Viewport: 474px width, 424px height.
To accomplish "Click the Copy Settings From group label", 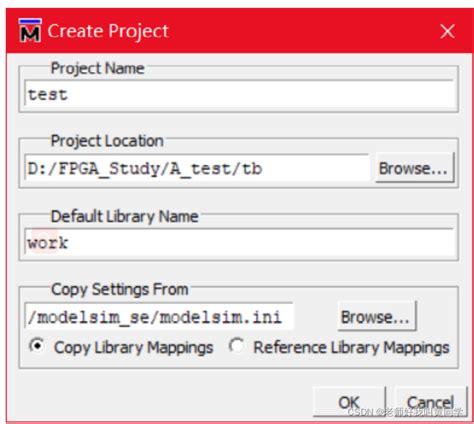I will pyautogui.click(x=120, y=289).
